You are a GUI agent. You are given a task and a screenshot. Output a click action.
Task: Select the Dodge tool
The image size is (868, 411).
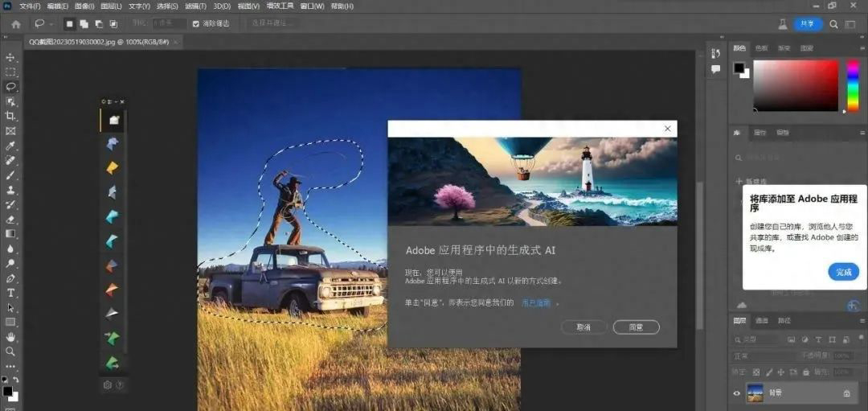click(x=10, y=263)
